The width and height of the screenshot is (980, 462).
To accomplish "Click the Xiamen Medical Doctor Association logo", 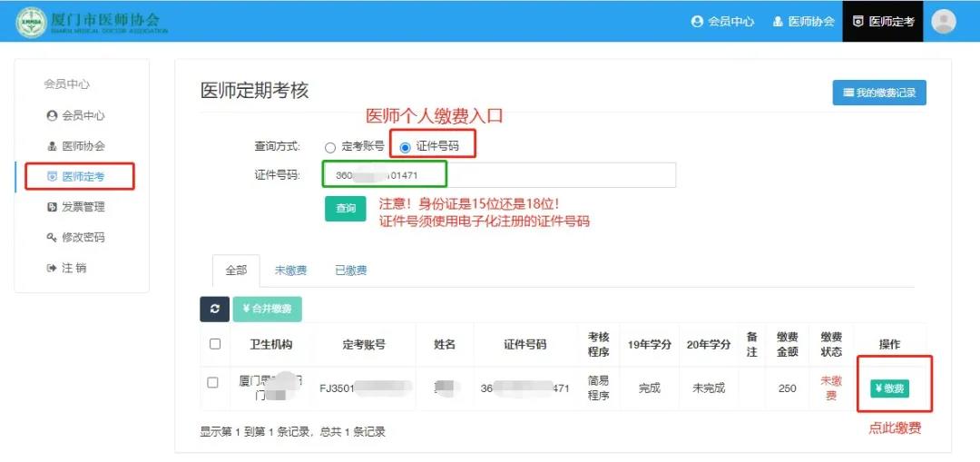I will pyautogui.click(x=93, y=22).
